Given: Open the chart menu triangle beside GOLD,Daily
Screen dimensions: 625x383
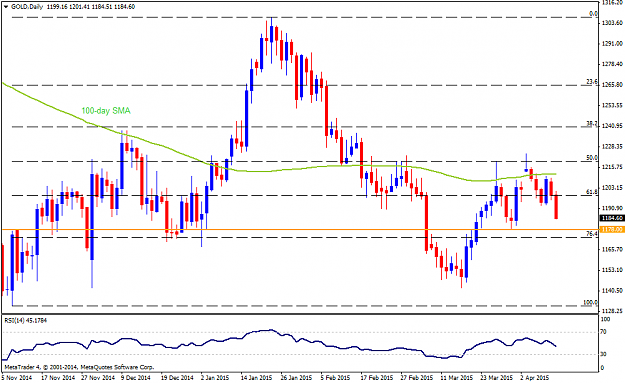Looking at the screenshot, I should pos(6,7).
